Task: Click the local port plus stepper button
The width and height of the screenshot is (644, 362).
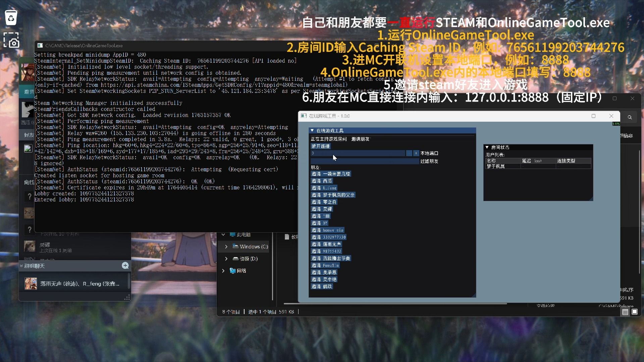Action: coord(416,153)
